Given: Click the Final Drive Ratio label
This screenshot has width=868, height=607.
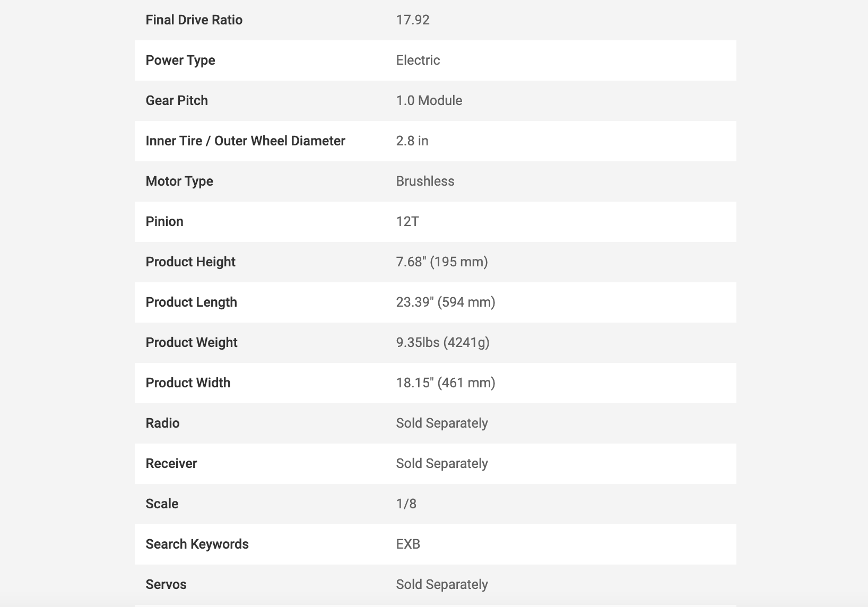Looking at the screenshot, I should pyautogui.click(x=194, y=20).
